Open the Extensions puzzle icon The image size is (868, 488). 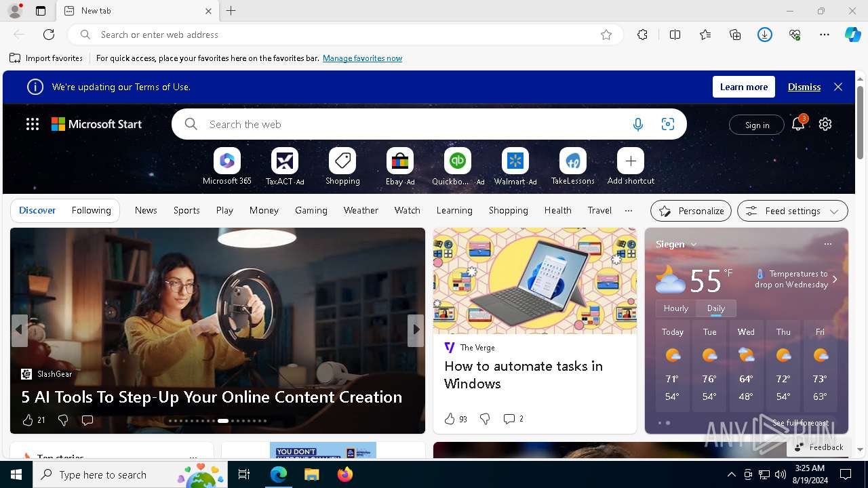[x=642, y=35]
